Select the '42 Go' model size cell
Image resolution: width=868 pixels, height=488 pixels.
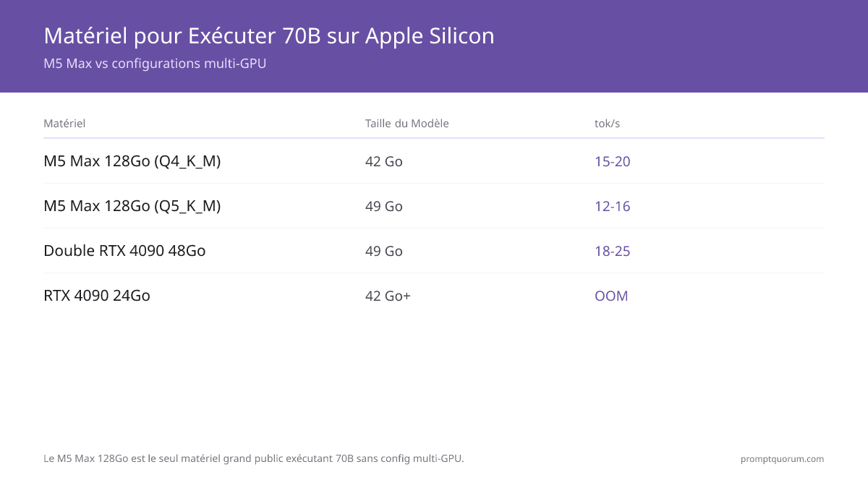point(384,162)
